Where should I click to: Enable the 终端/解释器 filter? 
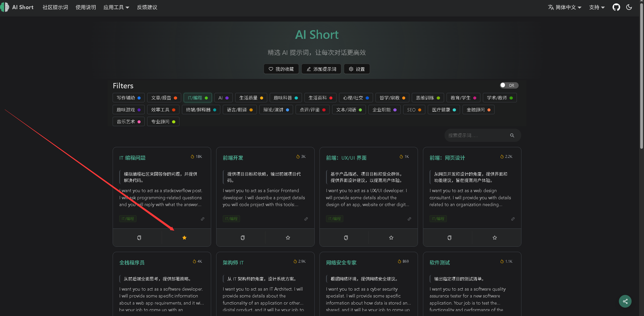coord(201,110)
